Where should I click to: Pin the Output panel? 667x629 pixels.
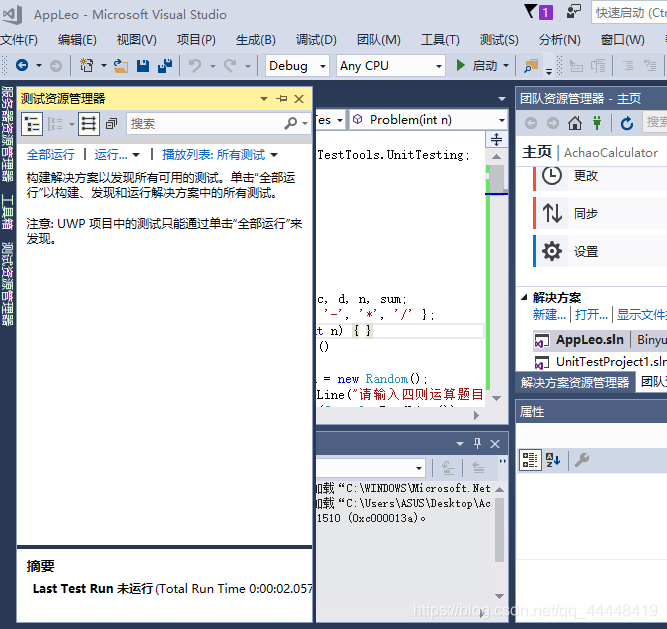point(477,444)
